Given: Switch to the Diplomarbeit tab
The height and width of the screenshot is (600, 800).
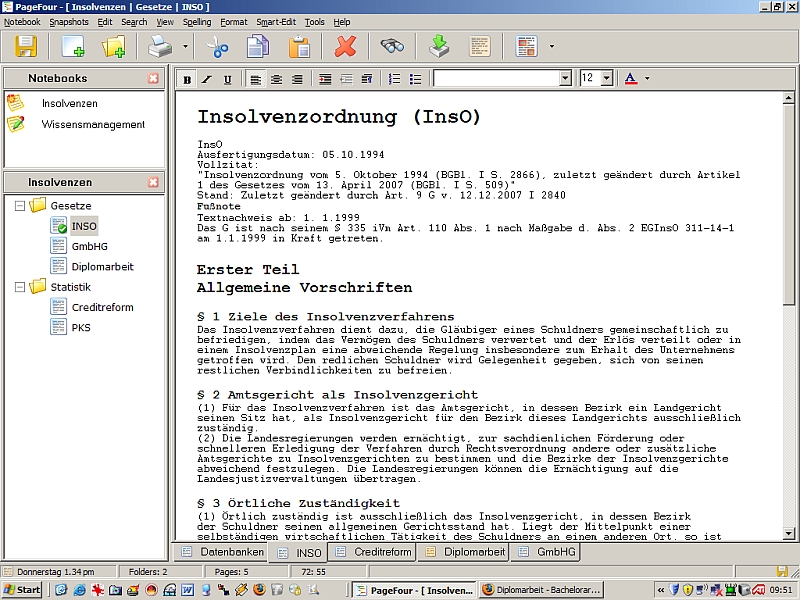Looking at the screenshot, I should [465, 552].
